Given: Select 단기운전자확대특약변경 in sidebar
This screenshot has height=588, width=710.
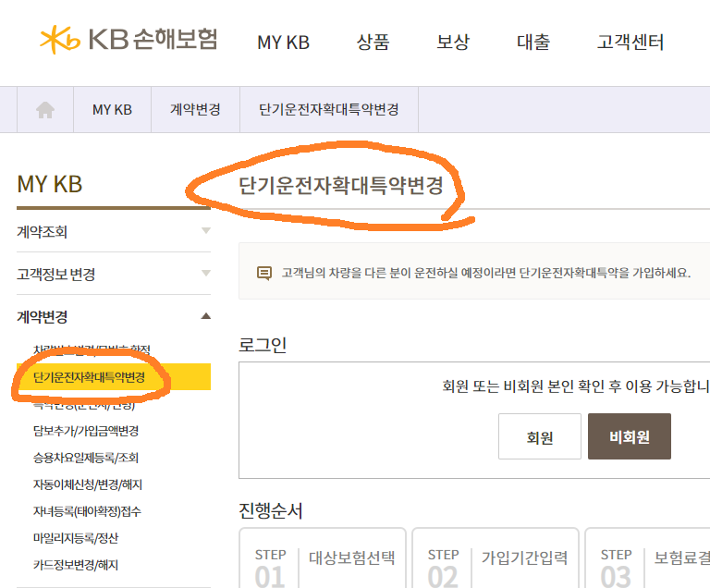Looking at the screenshot, I should click(114, 377).
